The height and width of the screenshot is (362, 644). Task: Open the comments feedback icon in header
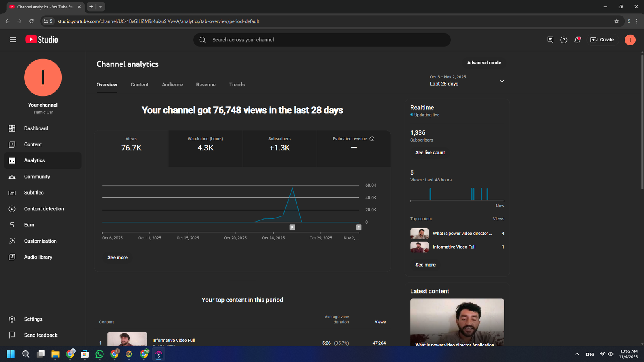click(550, 40)
